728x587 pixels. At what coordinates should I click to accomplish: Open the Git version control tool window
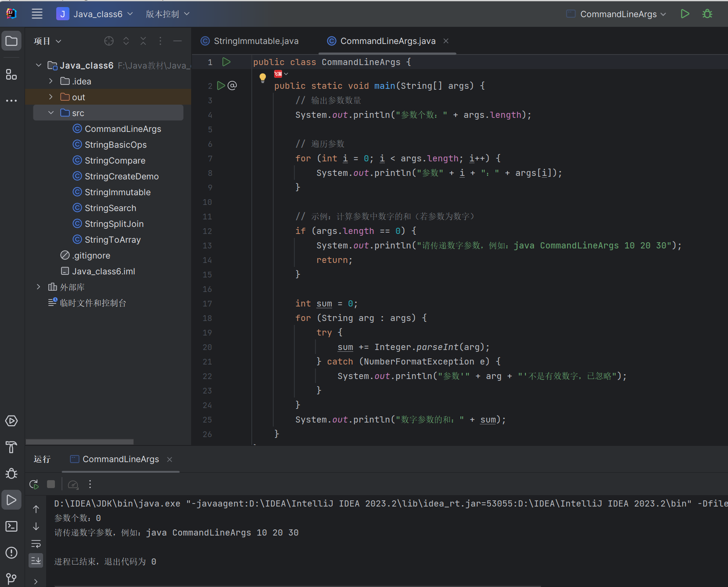point(11,578)
